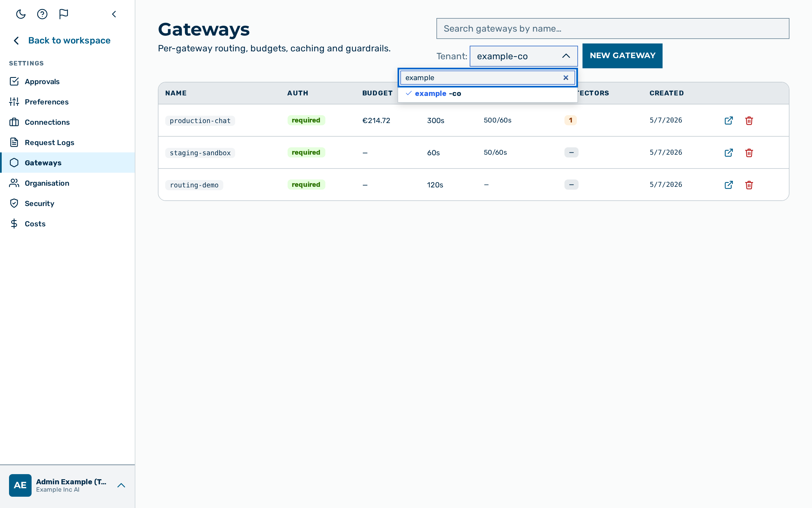Go to Security settings
Image resolution: width=812 pixels, height=508 pixels.
(67, 203)
